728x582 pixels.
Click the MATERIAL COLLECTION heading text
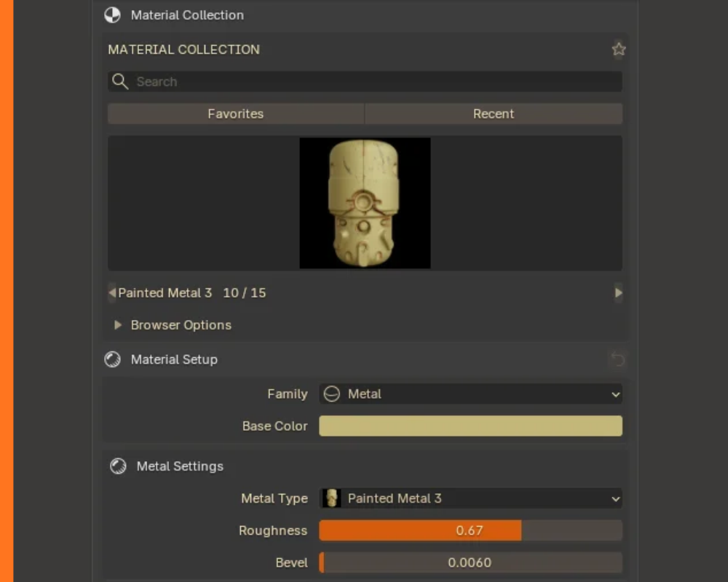point(184,49)
